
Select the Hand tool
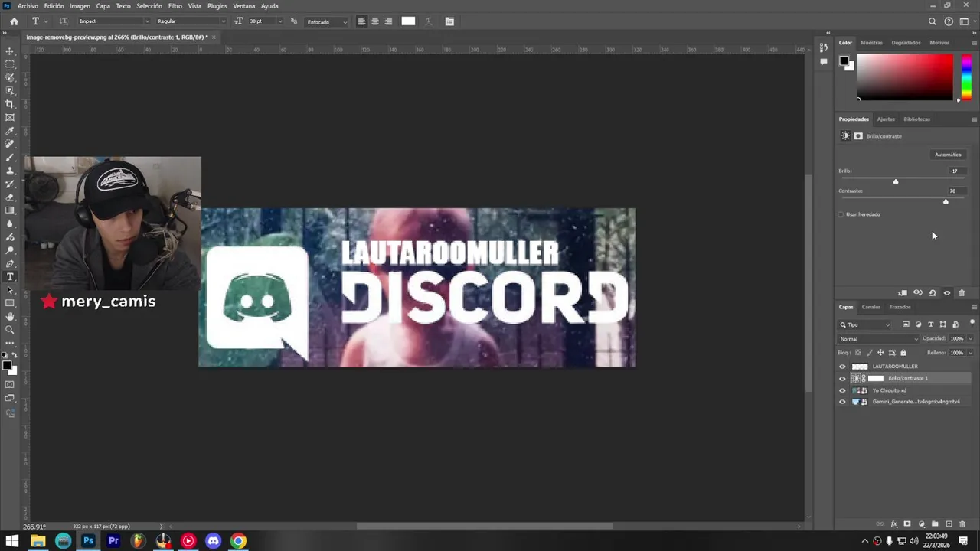point(10,317)
